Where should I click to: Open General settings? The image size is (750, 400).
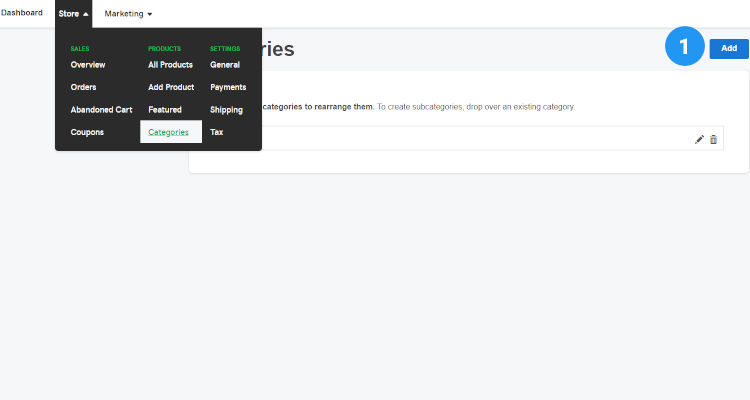(225, 65)
